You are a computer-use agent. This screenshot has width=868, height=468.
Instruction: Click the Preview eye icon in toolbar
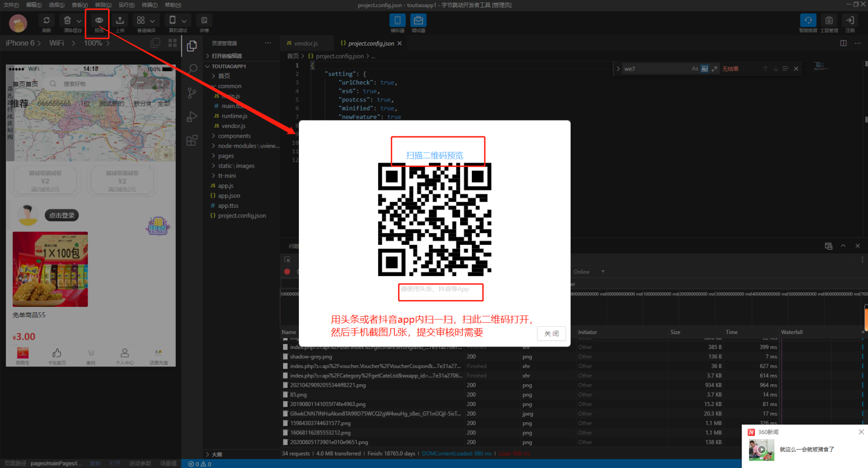99,21
